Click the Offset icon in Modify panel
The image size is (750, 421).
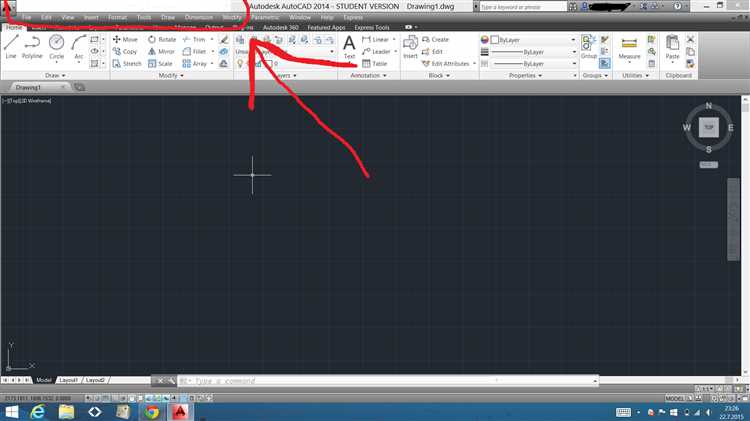(223, 63)
